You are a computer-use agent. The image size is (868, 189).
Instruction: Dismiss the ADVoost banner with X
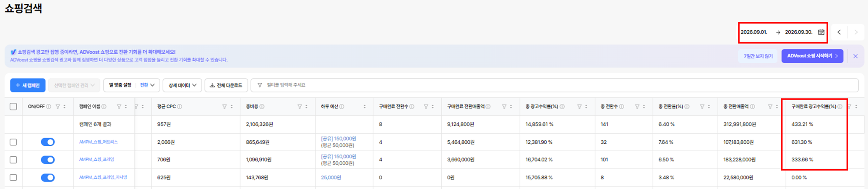coord(855,56)
